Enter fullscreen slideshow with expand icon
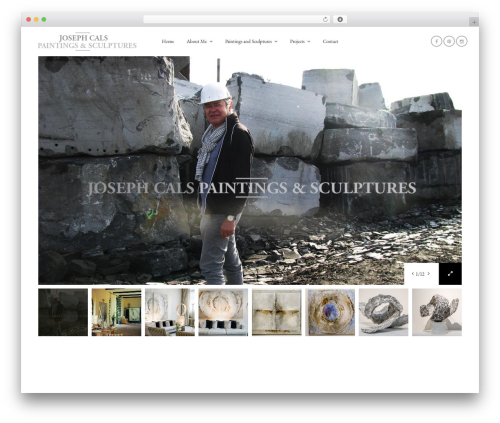Image resolution: width=500 pixels, height=423 pixels. point(450,274)
